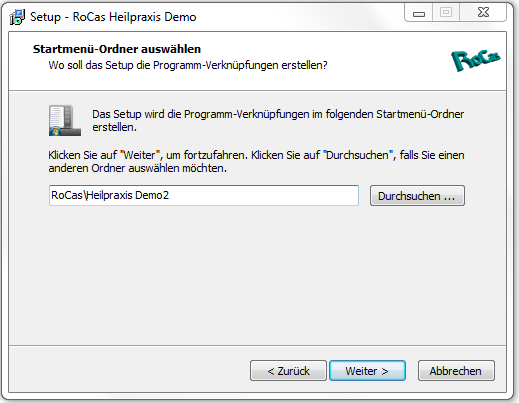
Task: Click the 'Klicken Sie auf Weiter' instruction text
Action: [256, 161]
